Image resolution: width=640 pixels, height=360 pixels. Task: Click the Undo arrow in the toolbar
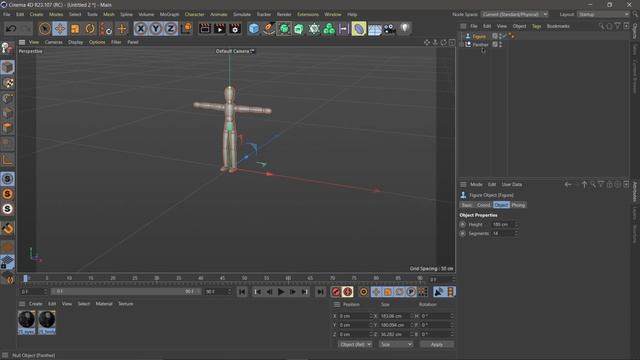[11, 29]
